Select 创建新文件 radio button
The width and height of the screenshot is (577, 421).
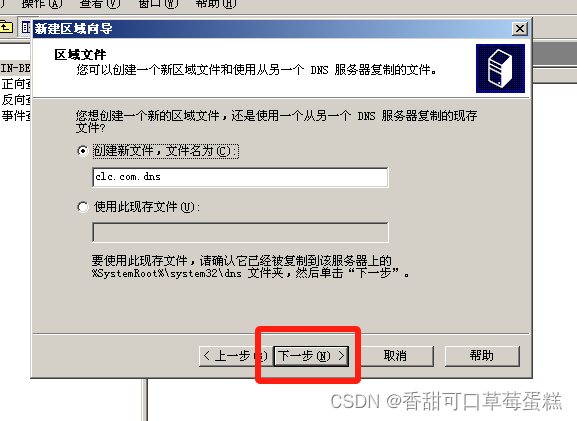point(83,151)
